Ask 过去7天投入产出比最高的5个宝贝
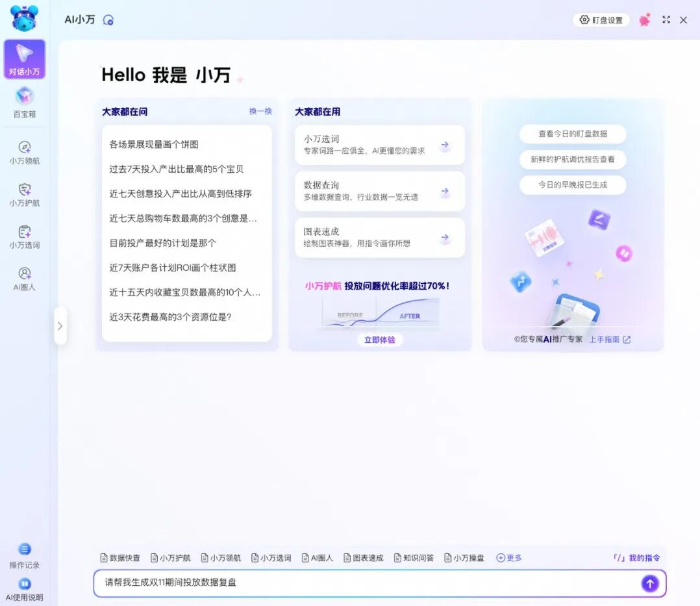This screenshot has height=606, width=700. 177,169
